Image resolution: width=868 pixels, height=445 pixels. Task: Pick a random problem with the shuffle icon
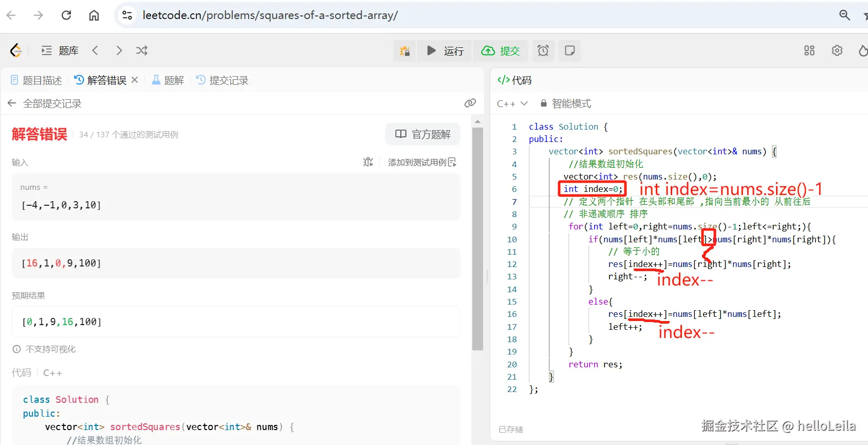(x=142, y=50)
